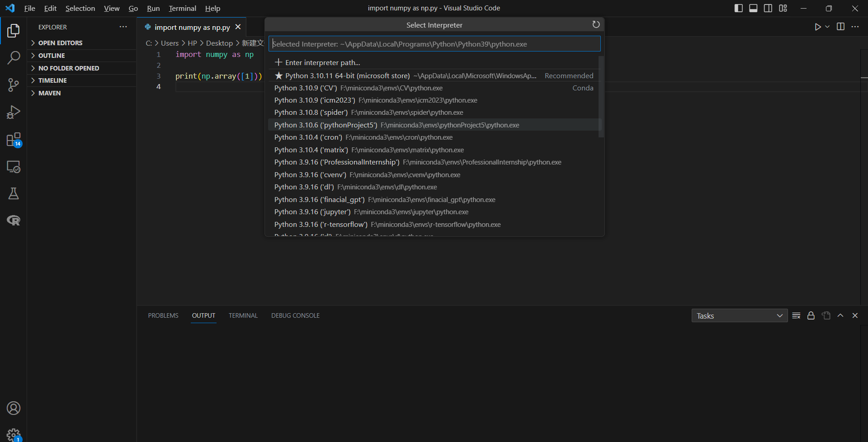Open Explorer Views and More Actions

pos(123,27)
